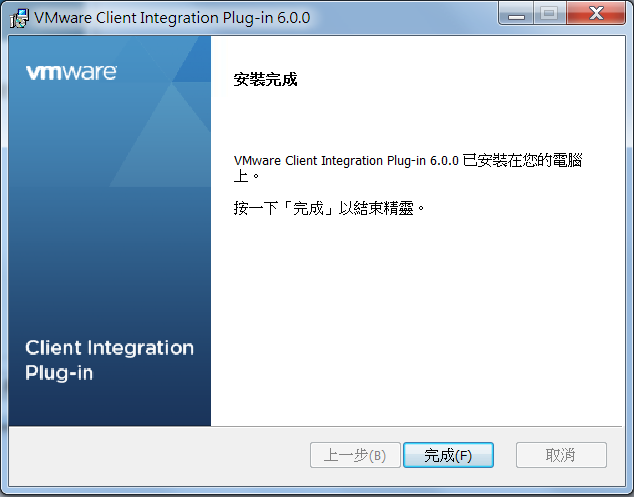The image size is (634, 497).
Task: Click the dark blue lower area of side banner
Action: point(109,283)
